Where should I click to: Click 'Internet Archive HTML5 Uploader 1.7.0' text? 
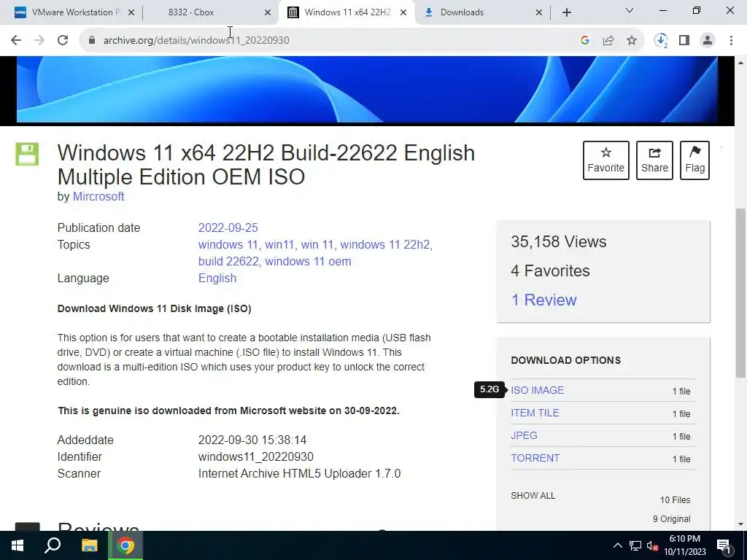pyautogui.click(x=299, y=474)
